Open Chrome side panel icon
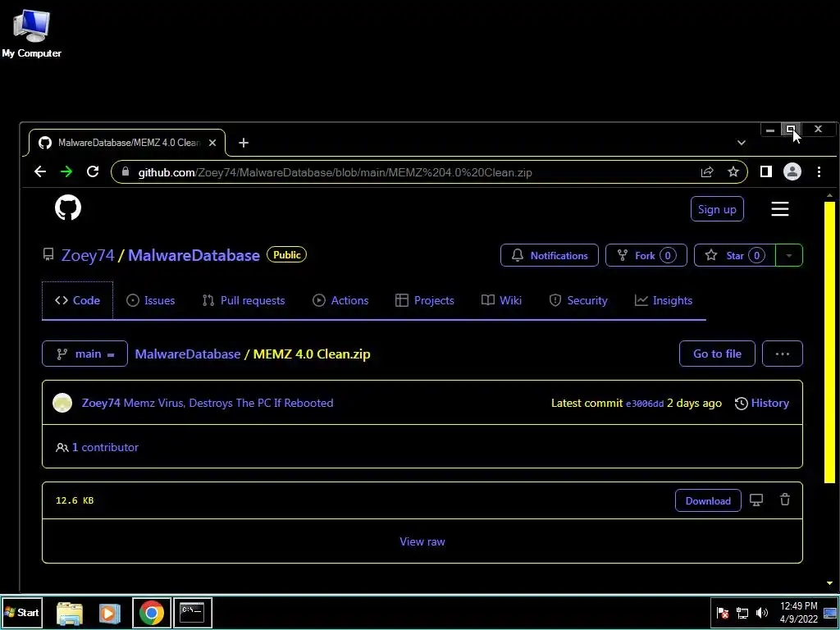 point(766,172)
